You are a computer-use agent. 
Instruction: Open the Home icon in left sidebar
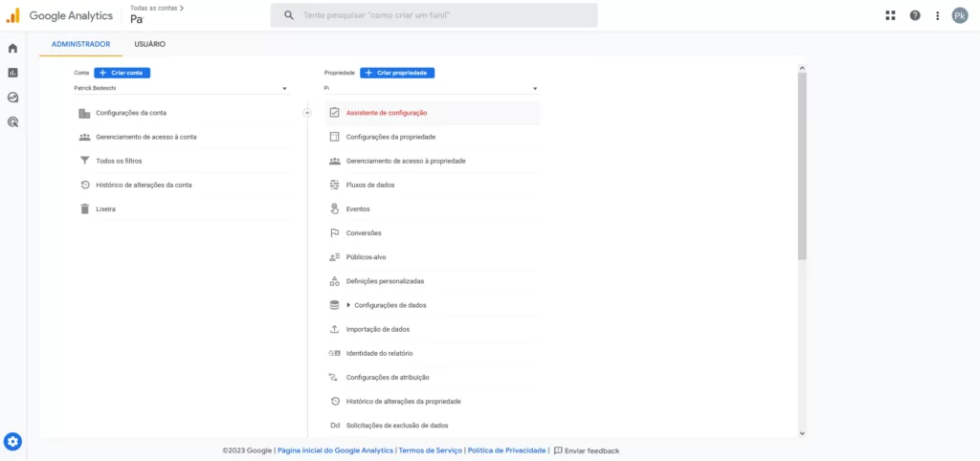(x=12, y=48)
